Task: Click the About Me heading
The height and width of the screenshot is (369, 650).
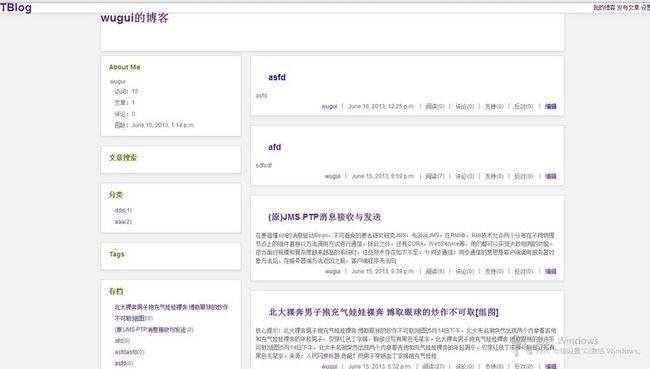Action: pyautogui.click(x=124, y=67)
